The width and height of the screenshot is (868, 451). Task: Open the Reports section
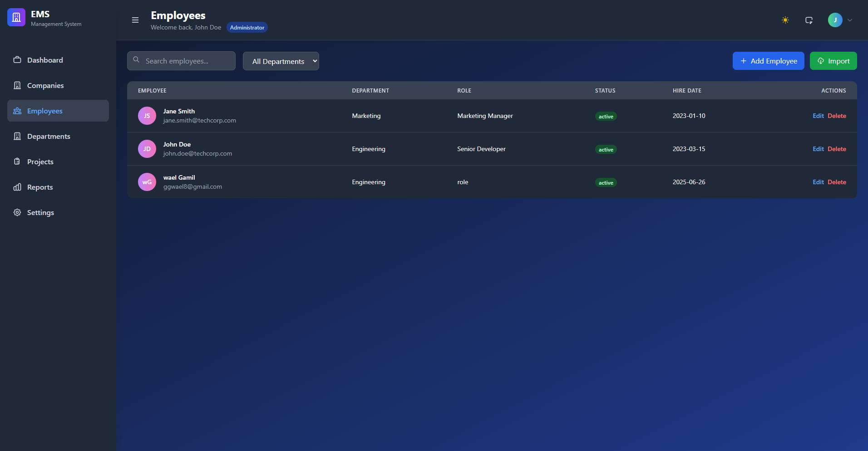point(39,187)
